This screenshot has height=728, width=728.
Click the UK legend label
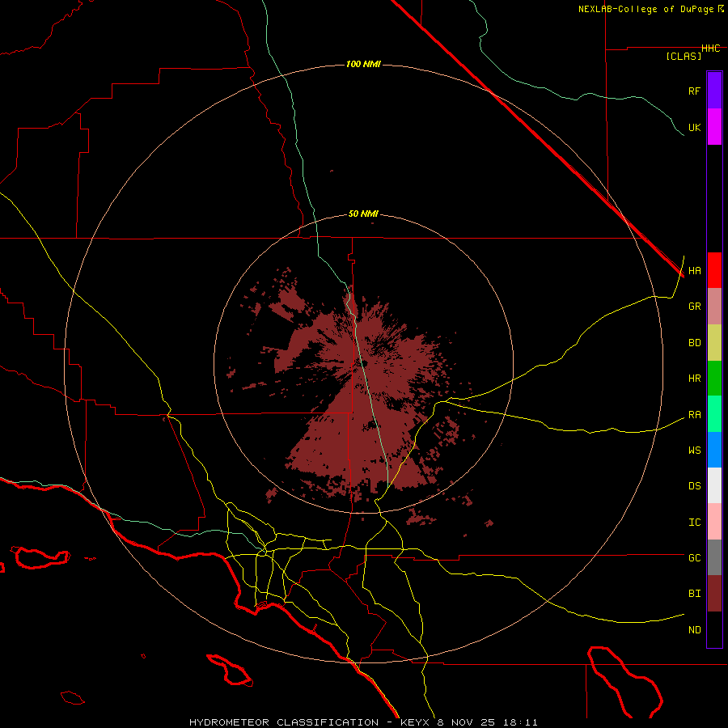point(694,127)
